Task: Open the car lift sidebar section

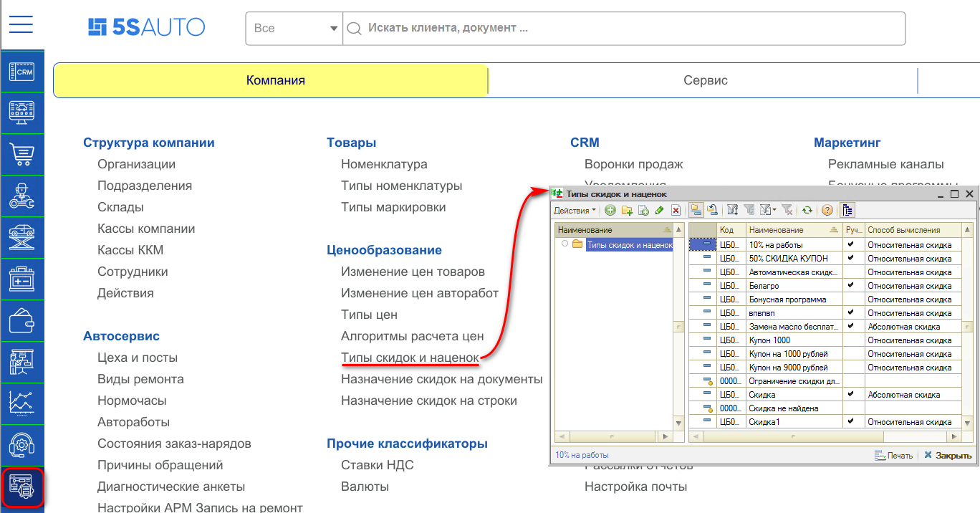Action: tap(22, 237)
